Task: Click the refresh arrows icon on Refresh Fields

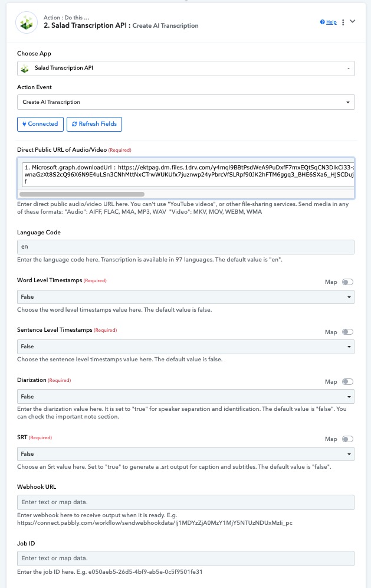Action: [74, 124]
